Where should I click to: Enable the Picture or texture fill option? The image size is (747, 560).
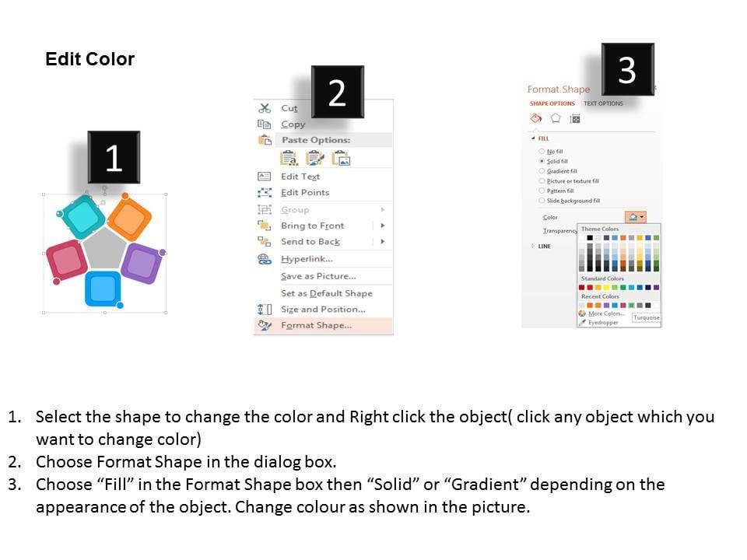pyautogui.click(x=542, y=181)
